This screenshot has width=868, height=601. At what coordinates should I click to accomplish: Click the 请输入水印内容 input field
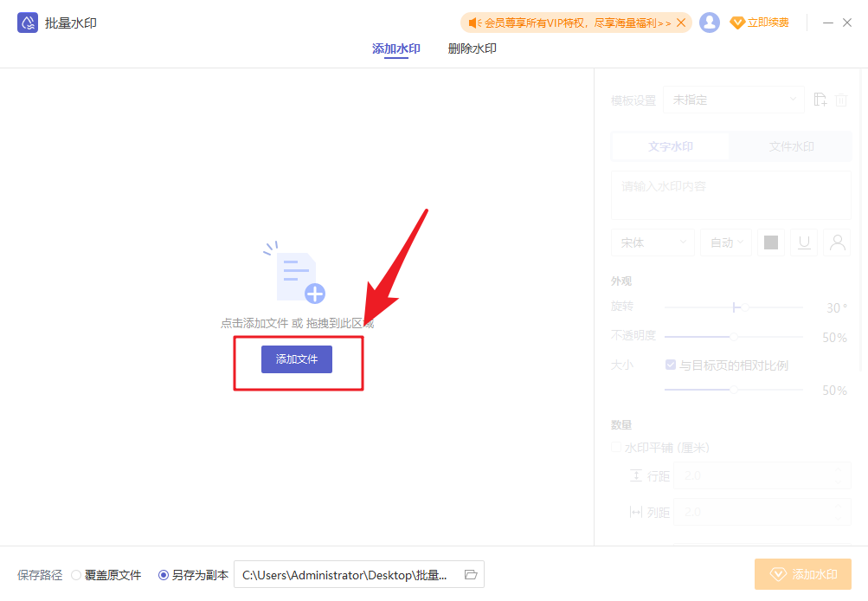[x=730, y=194]
